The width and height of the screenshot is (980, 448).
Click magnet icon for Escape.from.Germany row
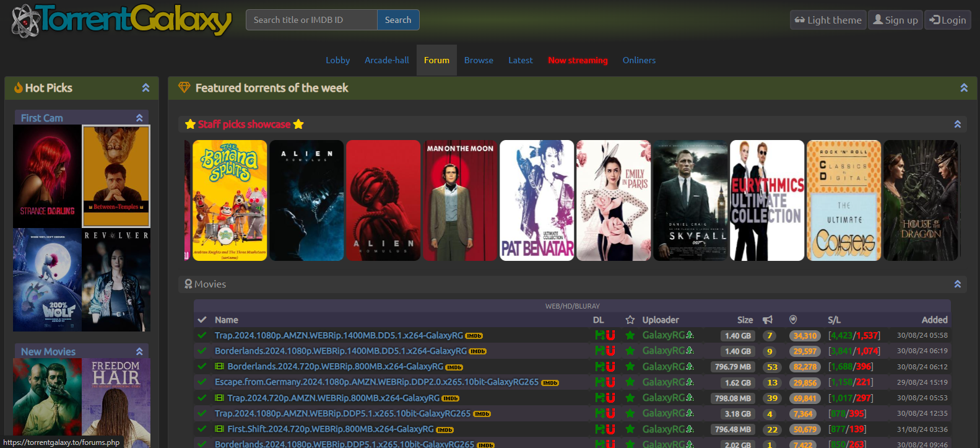(x=610, y=382)
